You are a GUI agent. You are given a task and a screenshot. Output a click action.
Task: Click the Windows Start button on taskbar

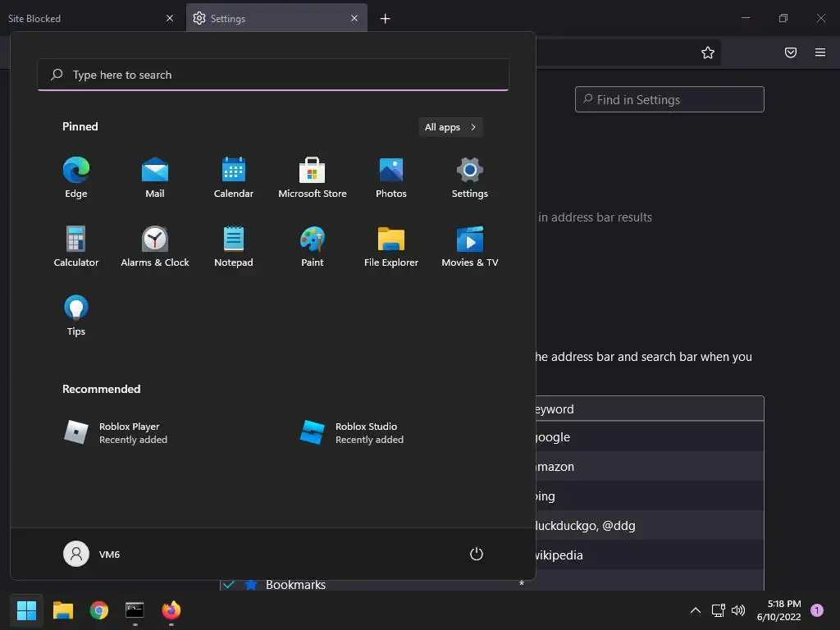26,610
